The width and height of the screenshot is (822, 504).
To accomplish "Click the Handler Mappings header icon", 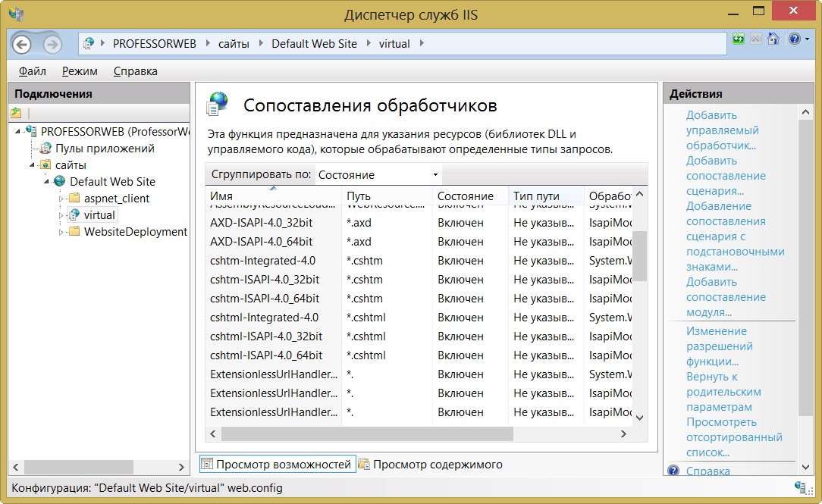I will pos(217,103).
